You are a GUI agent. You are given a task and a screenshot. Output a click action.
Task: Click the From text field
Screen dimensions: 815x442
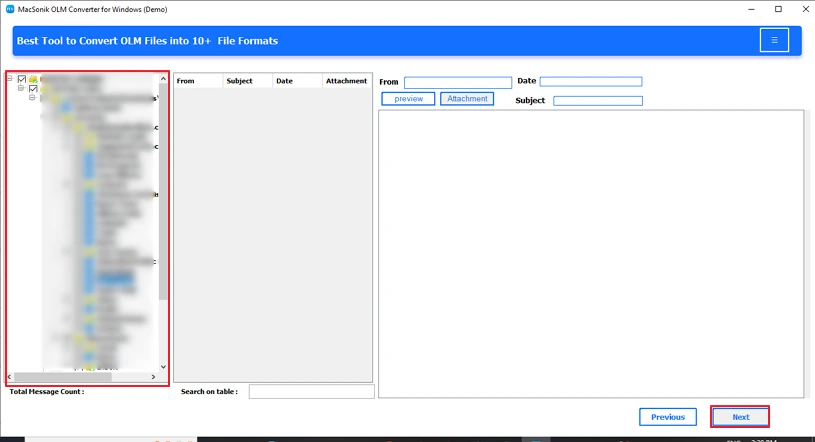[457, 82]
